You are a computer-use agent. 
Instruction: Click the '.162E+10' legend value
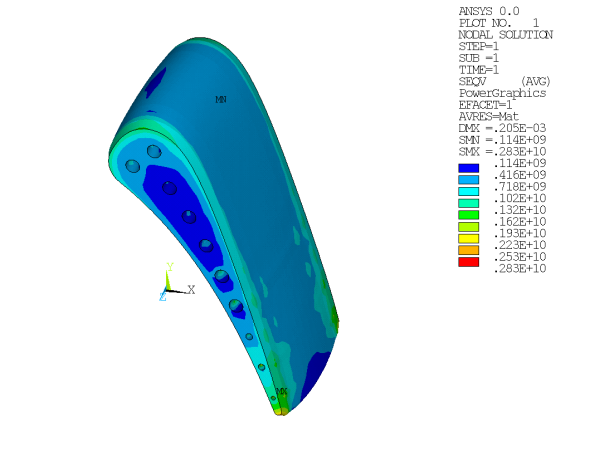click(x=520, y=221)
